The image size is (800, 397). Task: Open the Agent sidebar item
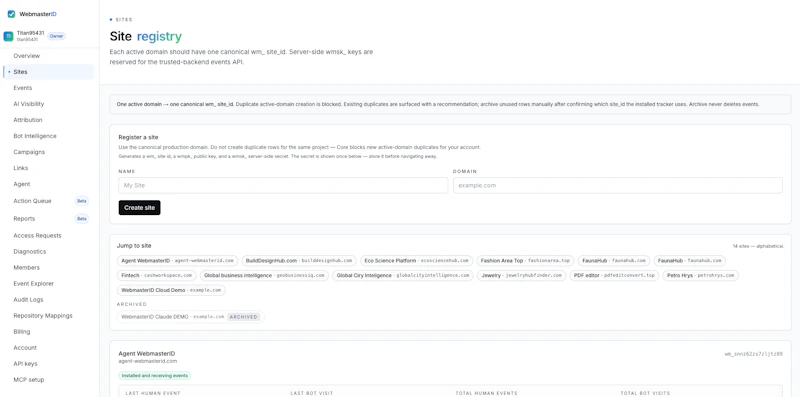pos(21,184)
